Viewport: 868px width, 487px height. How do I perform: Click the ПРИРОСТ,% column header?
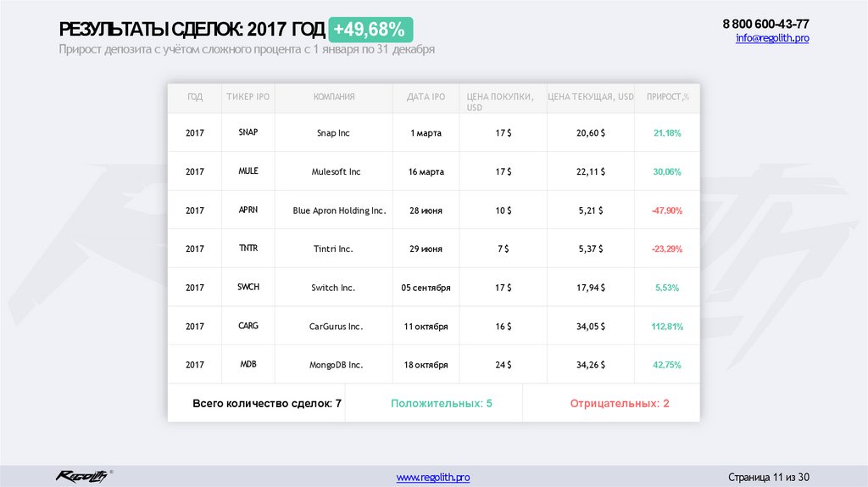(668, 97)
